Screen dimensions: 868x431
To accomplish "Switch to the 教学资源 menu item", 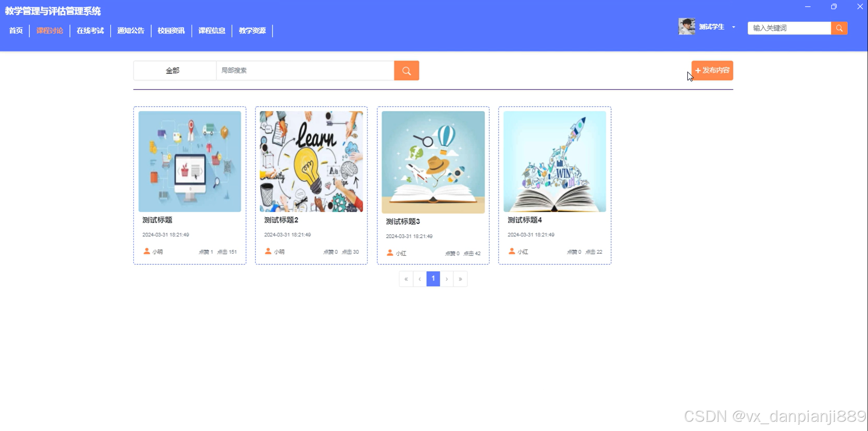I will 252,31.
